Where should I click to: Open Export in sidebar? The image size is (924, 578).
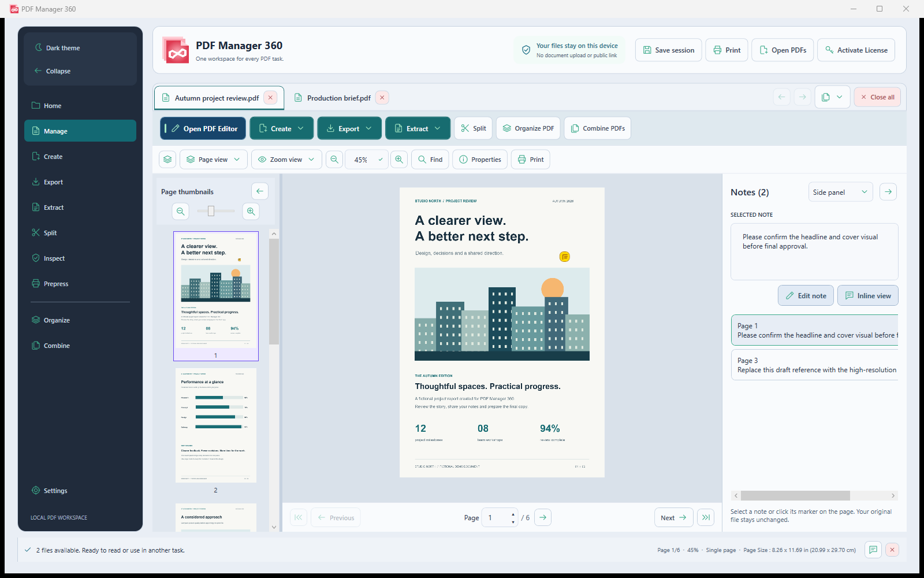80,182
